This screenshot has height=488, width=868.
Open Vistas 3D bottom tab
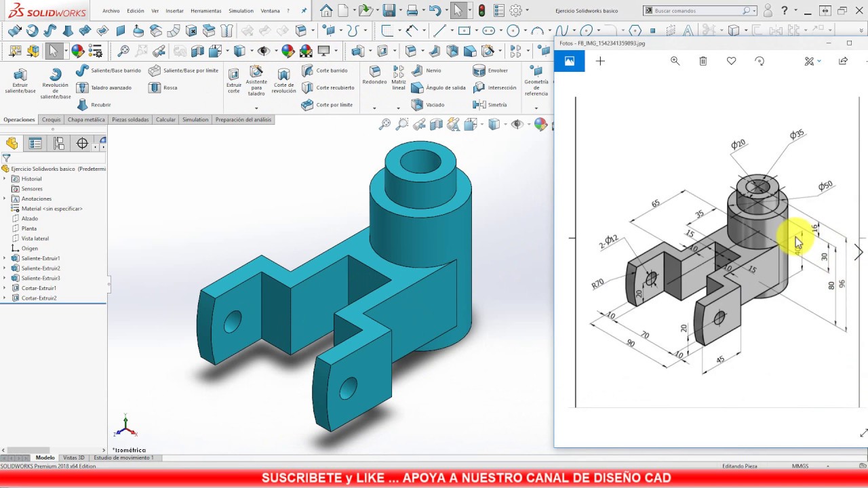click(x=74, y=457)
